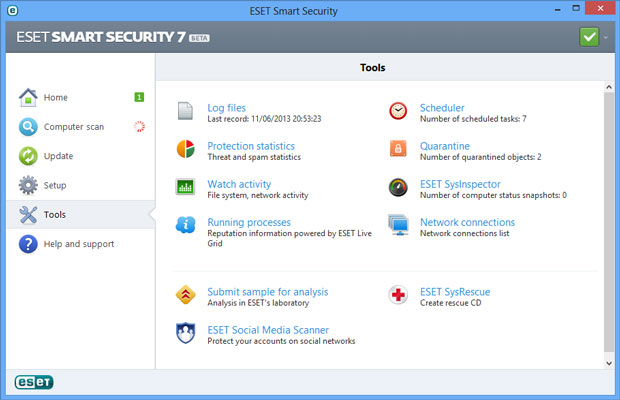Click the green protection status checkmark
Viewport: 620px width, 400px height.
[589, 37]
